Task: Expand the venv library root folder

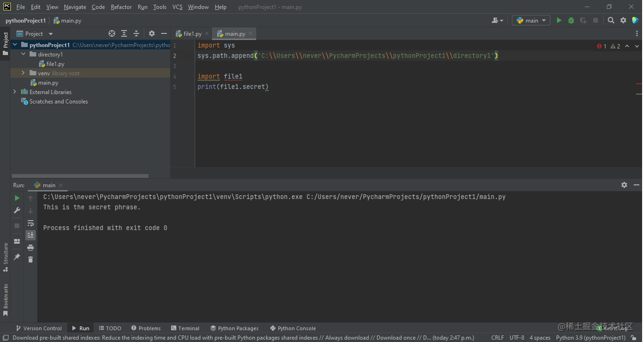Action: coord(22,73)
